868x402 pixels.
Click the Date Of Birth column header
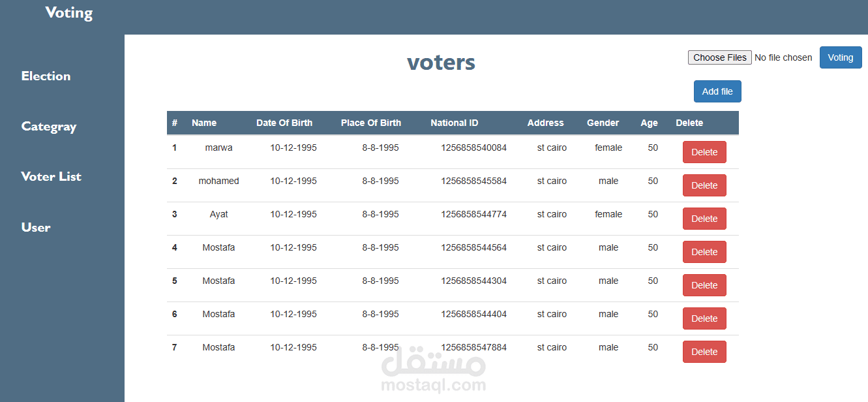(284, 123)
